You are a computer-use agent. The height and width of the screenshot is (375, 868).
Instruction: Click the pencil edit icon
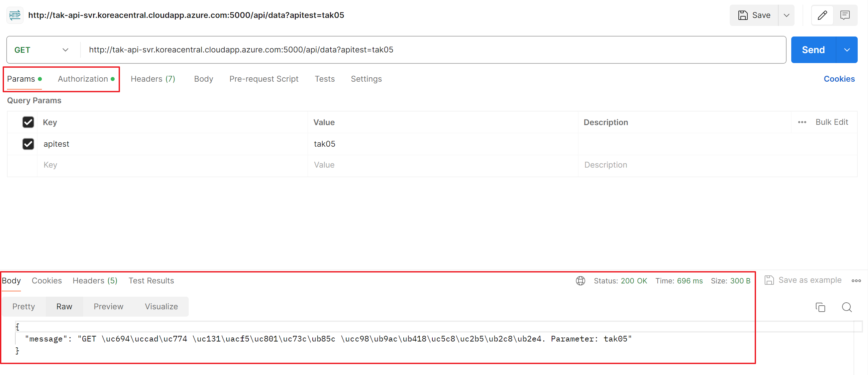coord(822,15)
